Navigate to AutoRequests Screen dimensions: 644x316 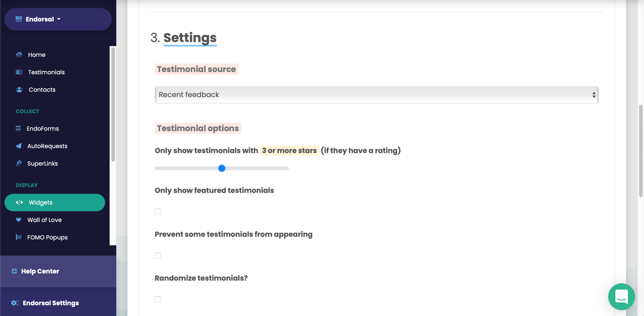point(47,146)
